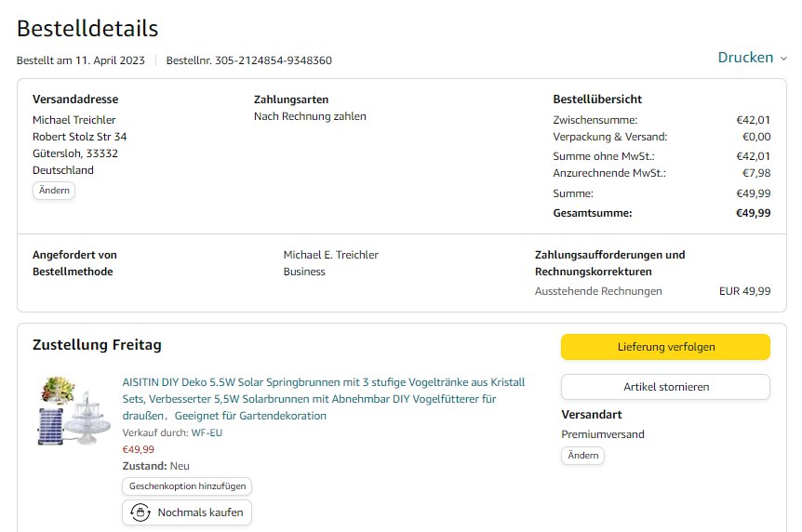Click the buy-again icon in Nochmals kaufen

(140, 512)
